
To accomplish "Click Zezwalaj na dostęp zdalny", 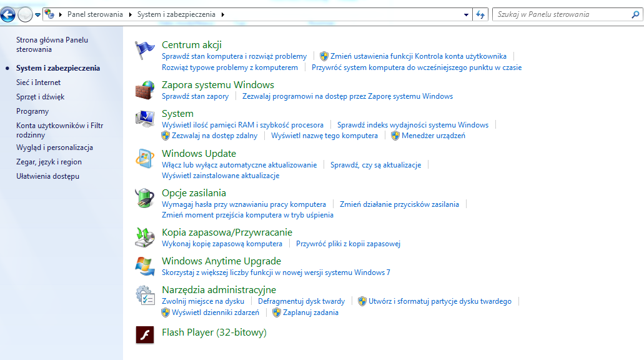I will pos(214,135).
